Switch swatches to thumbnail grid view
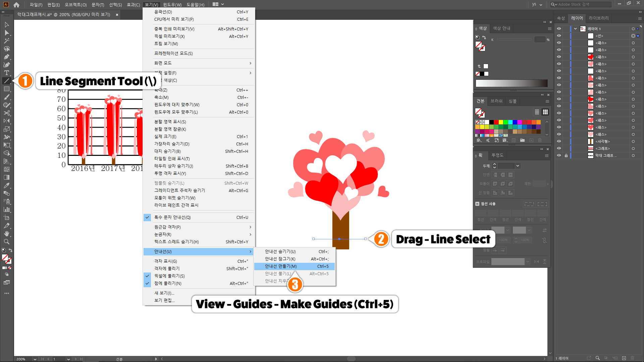Screen dimensions: 644x362 545,112
